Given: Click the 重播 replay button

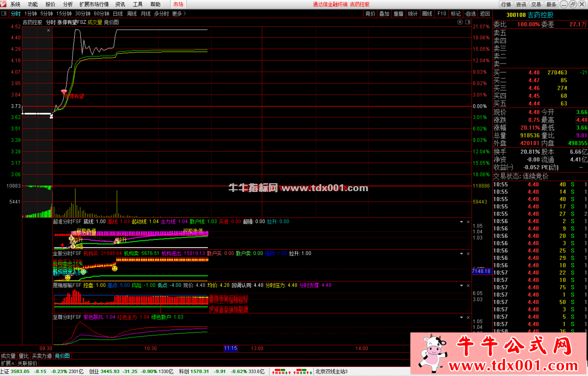Looking at the screenshot, I should pyautogui.click(x=398, y=14).
